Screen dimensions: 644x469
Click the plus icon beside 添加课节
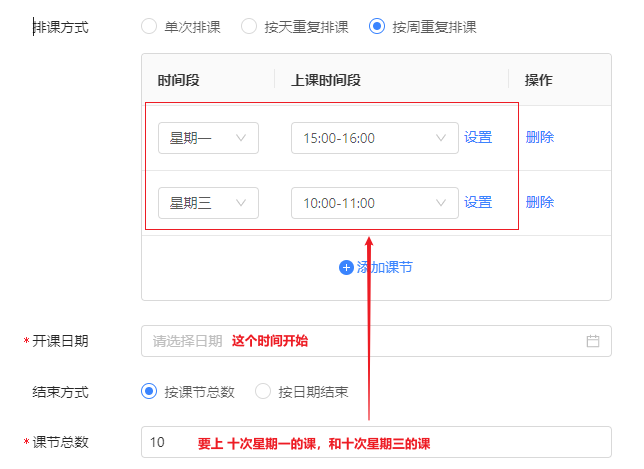346,267
